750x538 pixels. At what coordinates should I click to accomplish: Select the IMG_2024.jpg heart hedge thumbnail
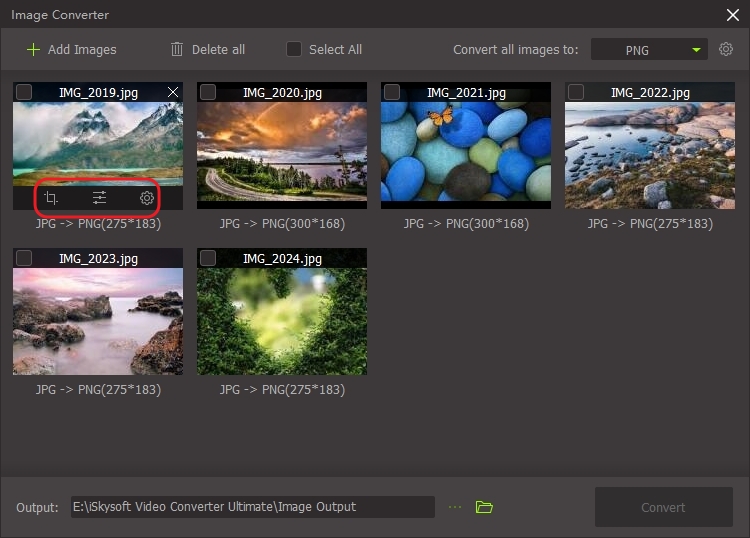(x=281, y=320)
